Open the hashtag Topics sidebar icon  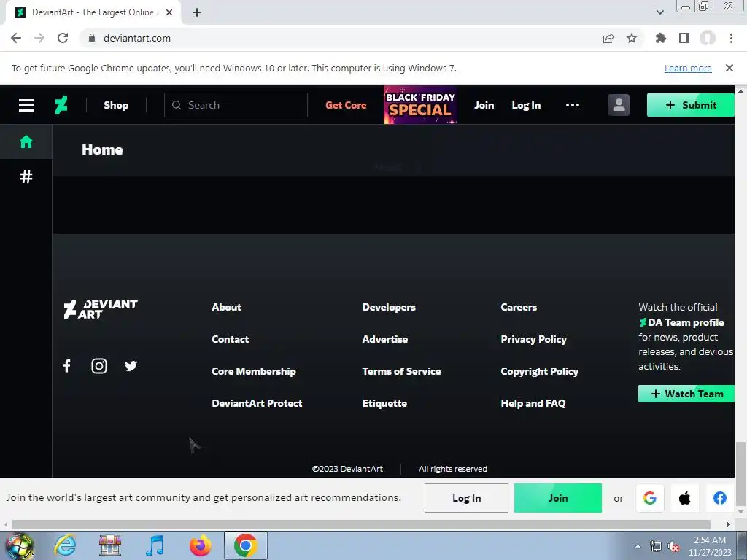pos(26,176)
